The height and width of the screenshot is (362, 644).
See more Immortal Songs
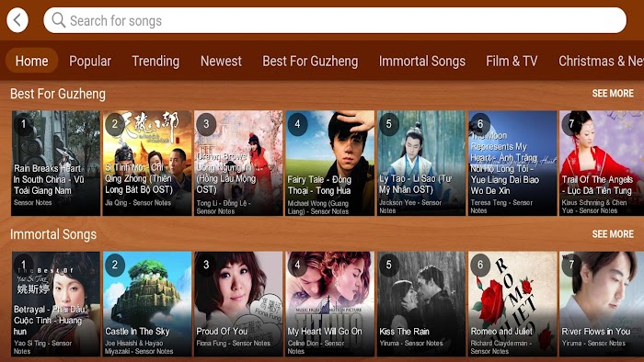tap(613, 234)
